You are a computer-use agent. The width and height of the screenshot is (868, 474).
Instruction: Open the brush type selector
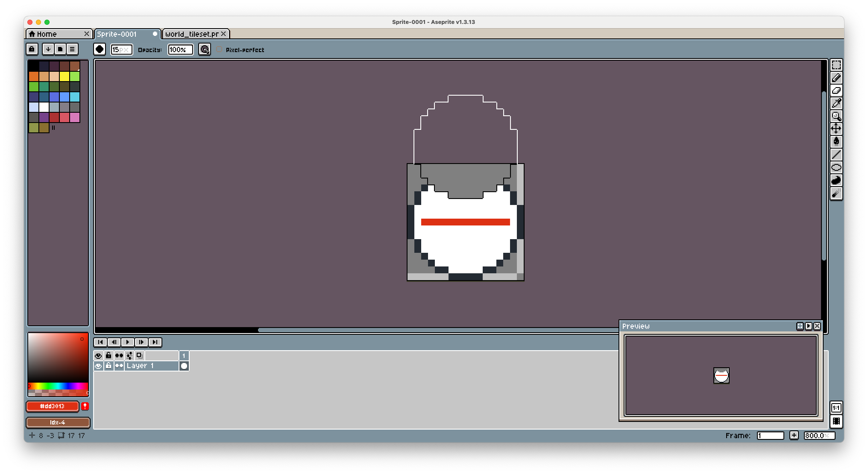click(100, 49)
